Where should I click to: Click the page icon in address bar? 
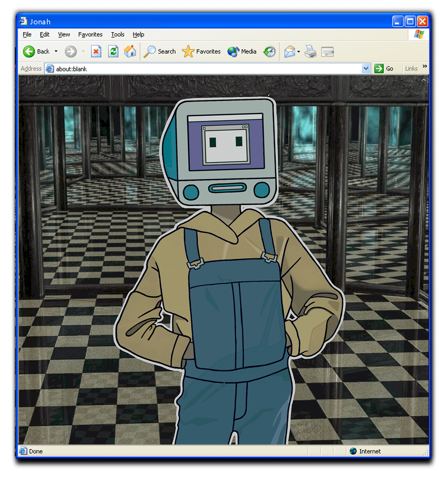50,69
